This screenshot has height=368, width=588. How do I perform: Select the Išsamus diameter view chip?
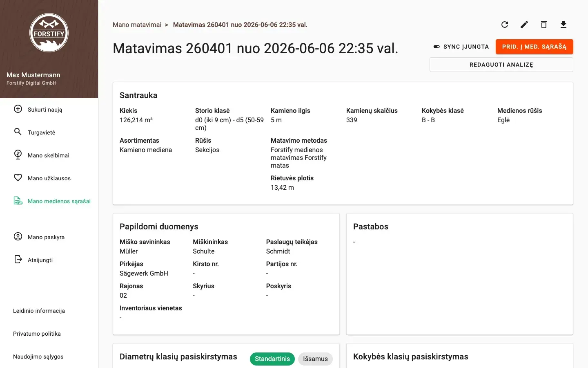pyautogui.click(x=315, y=359)
